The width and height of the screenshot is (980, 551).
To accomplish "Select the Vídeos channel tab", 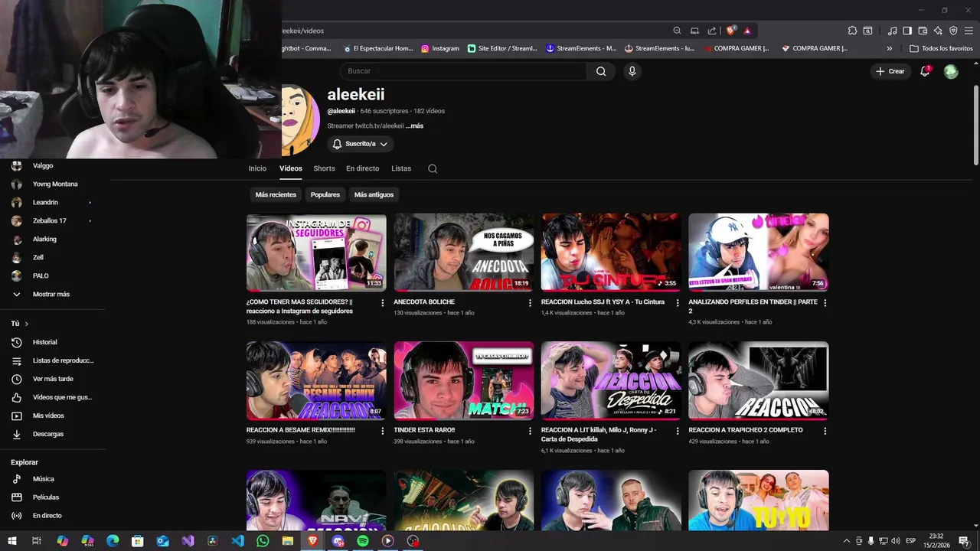I will pyautogui.click(x=291, y=168).
